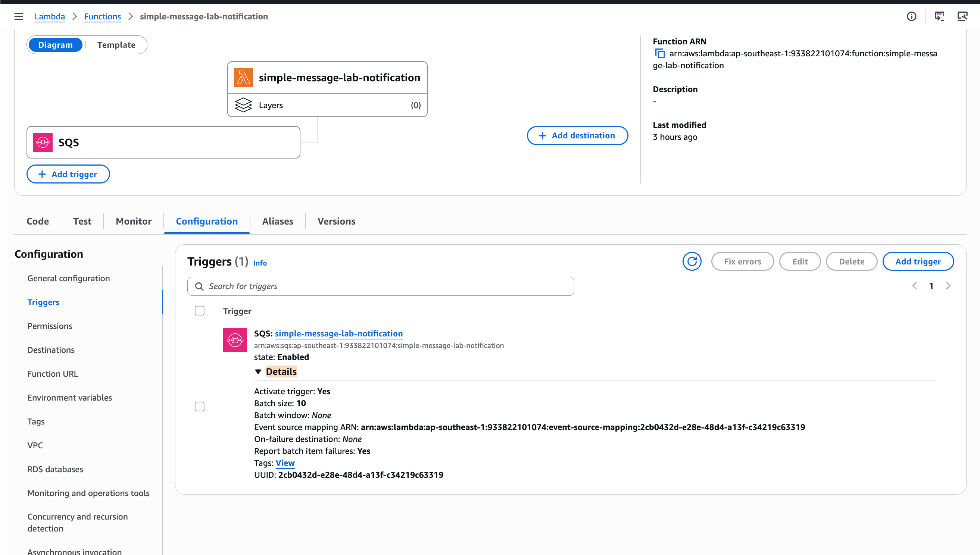Open RDS databases settings
Screen dimensions: 980x555
[x=55, y=469]
